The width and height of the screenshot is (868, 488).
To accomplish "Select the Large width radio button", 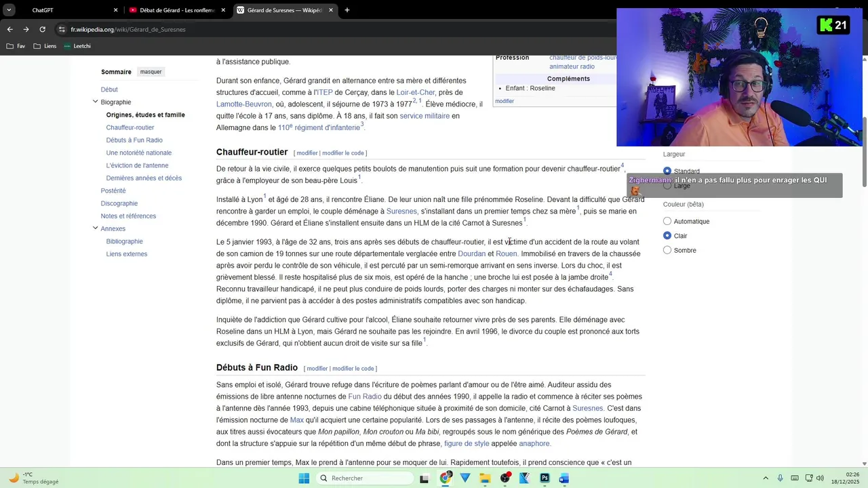I will [x=667, y=186].
